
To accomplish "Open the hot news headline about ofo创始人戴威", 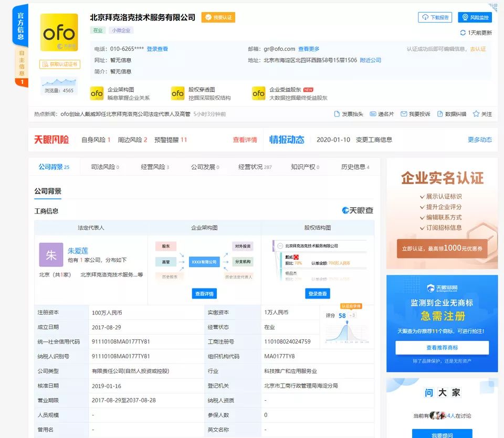I will coord(125,114).
